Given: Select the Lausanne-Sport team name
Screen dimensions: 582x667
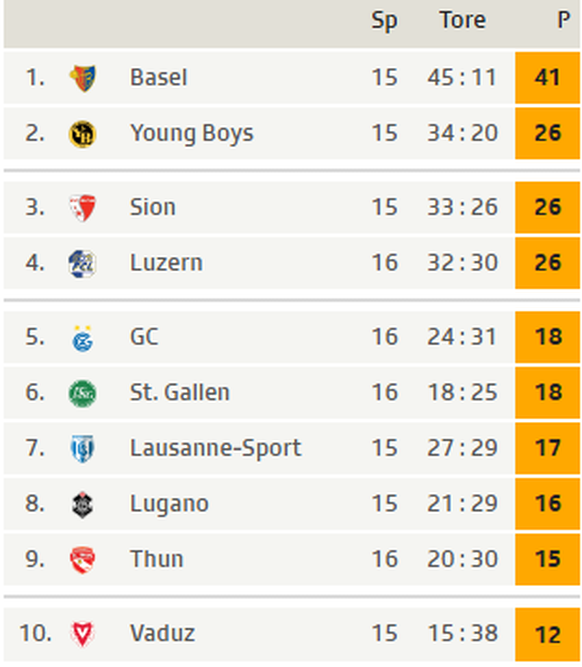Looking at the screenshot, I should point(216,448).
